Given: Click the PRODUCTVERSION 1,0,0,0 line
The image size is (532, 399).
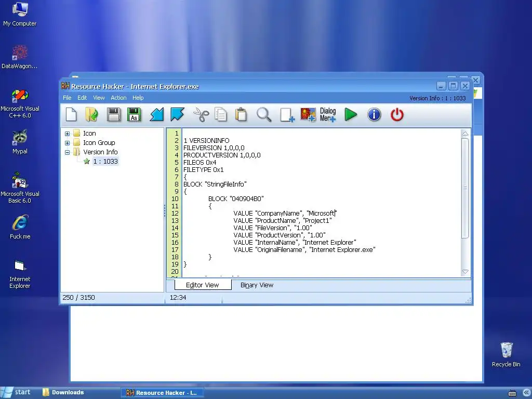Looking at the screenshot, I should tap(222, 155).
